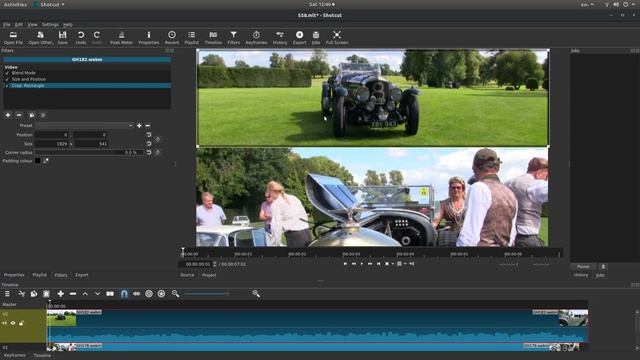Image resolution: width=640 pixels, height=360 pixels.
Task: Switch to the Properties tab
Action: [x=14, y=275]
